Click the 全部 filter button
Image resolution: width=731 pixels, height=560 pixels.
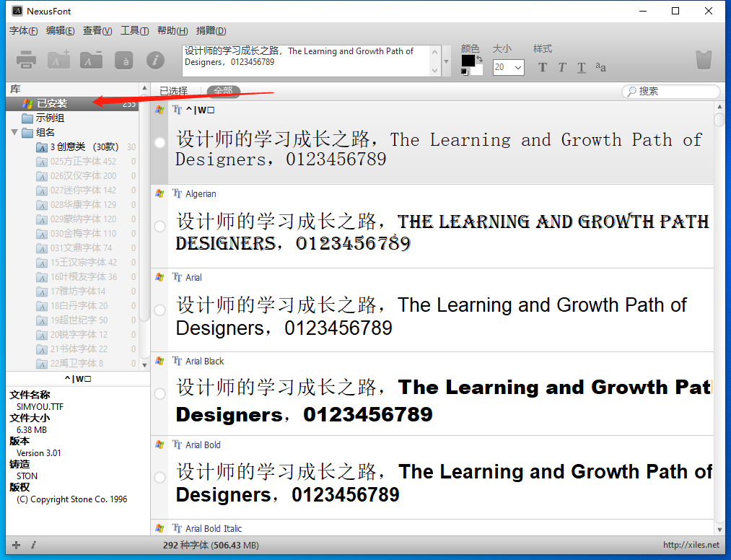point(223,91)
